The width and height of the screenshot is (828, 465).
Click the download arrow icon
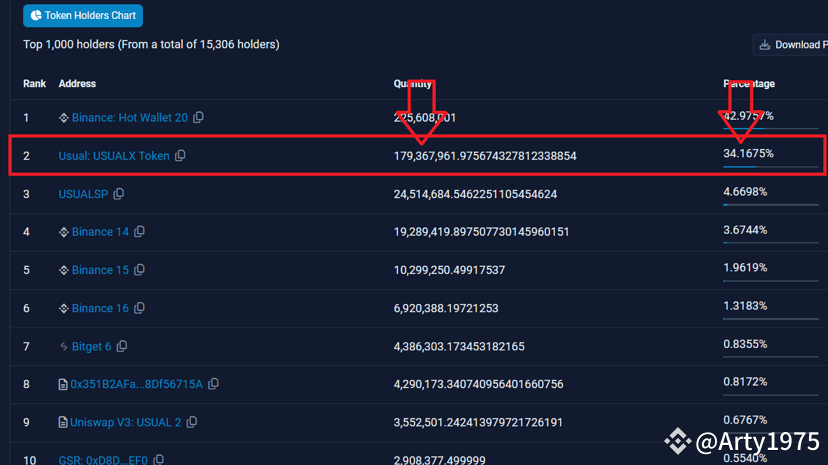point(765,45)
